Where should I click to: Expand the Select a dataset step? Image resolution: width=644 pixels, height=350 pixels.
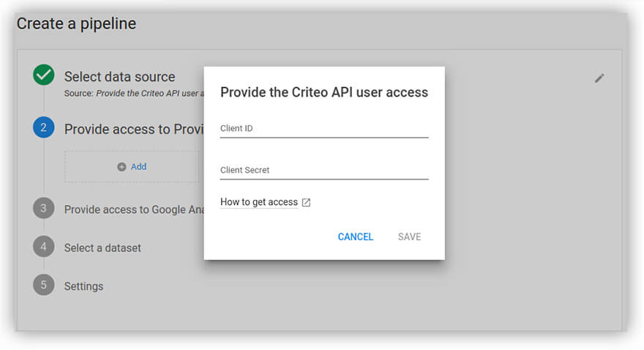(102, 247)
